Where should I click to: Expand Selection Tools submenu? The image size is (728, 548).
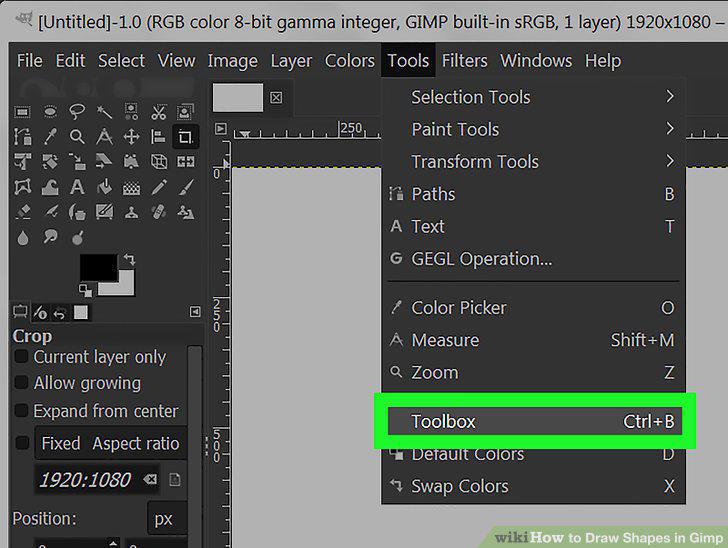533,97
